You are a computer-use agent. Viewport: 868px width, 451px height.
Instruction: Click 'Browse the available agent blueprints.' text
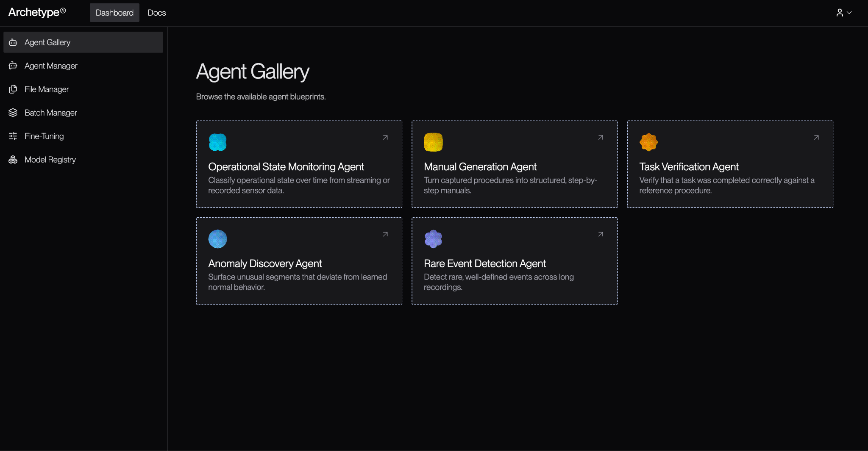tap(261, 97)
